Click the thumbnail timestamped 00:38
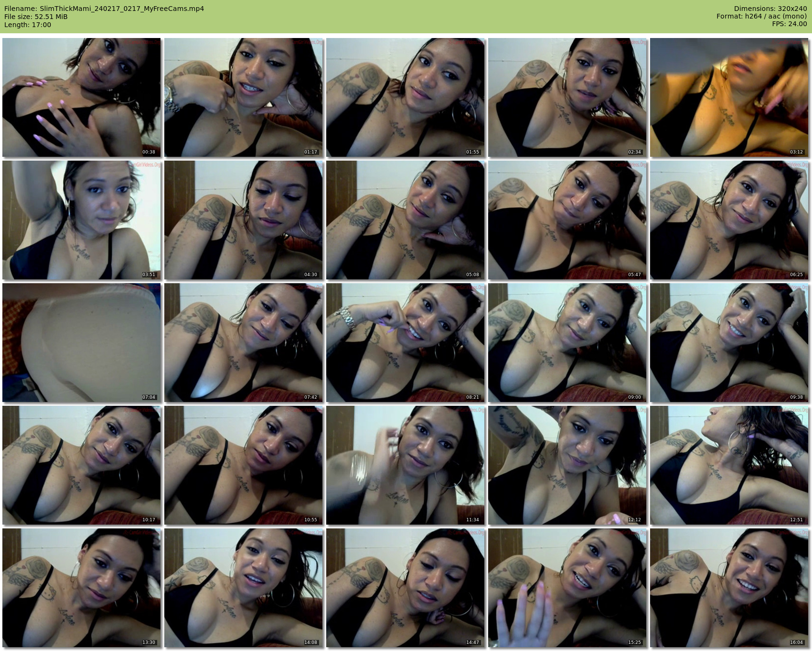The width and height of the screenshot is (812, 651). [81, 97]
